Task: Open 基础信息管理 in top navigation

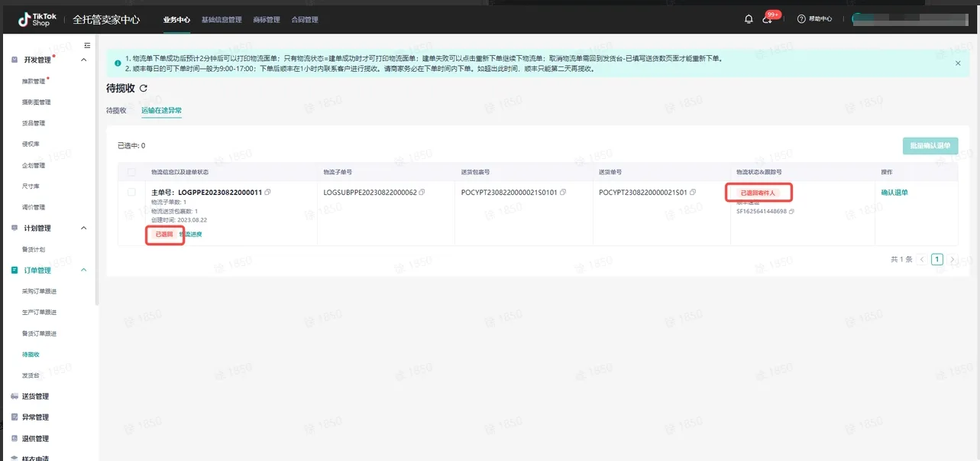Action: 222,19
